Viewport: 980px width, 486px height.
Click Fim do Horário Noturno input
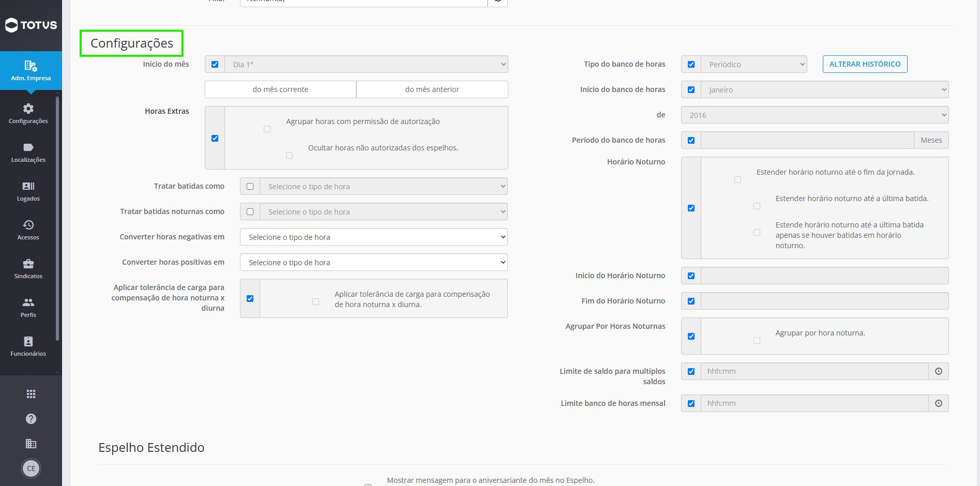825,301
